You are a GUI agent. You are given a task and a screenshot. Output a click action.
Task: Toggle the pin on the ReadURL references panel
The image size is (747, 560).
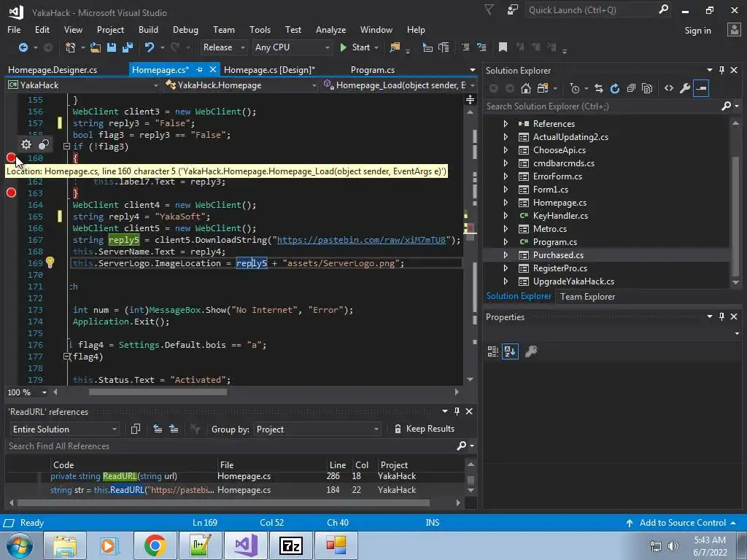[x=457, y=411]
